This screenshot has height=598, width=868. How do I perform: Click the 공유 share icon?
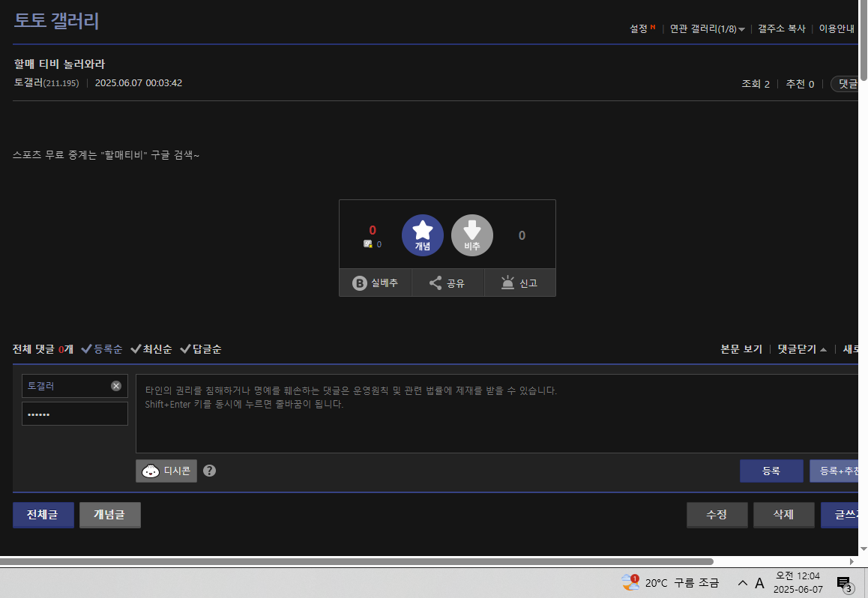tap(435, 283)
